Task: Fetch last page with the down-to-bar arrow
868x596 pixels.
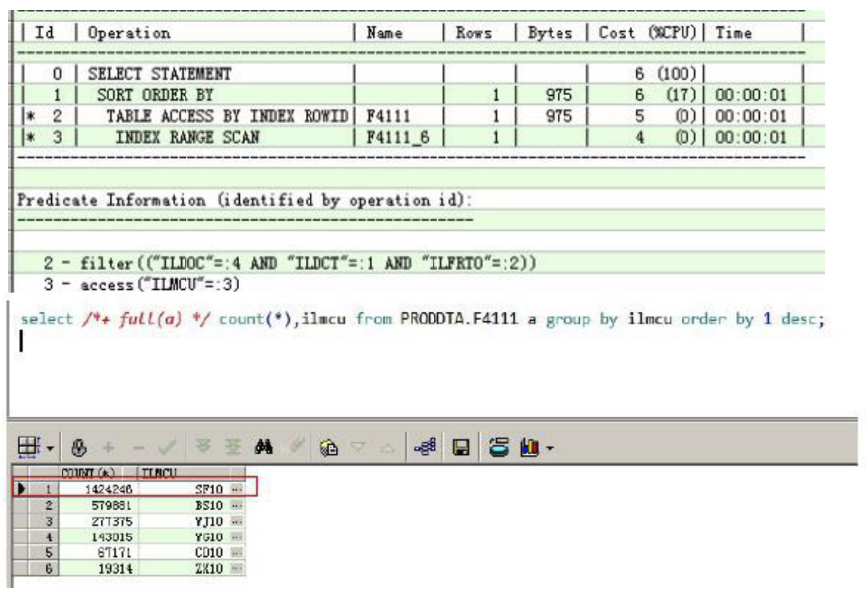Action: (233, 446)
